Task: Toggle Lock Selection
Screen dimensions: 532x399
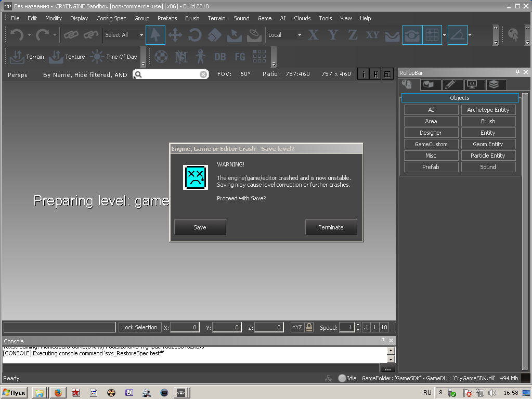Action: point(139,327)
